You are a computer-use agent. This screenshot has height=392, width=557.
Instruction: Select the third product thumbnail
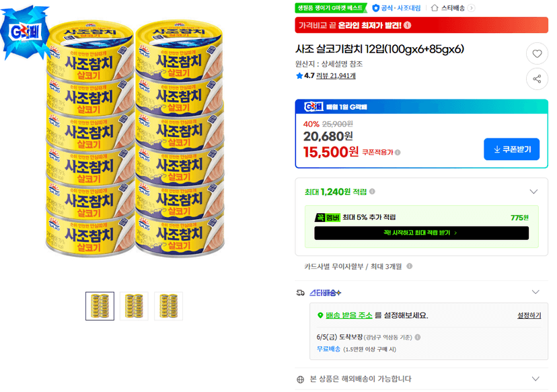point(168,306)
